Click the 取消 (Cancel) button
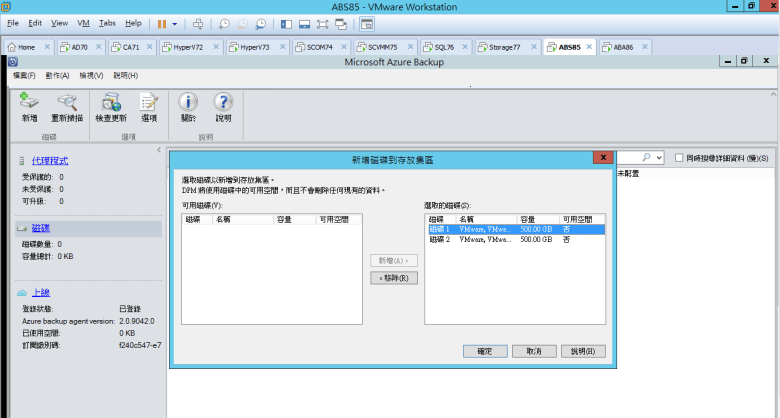 (x=533, y=351)
